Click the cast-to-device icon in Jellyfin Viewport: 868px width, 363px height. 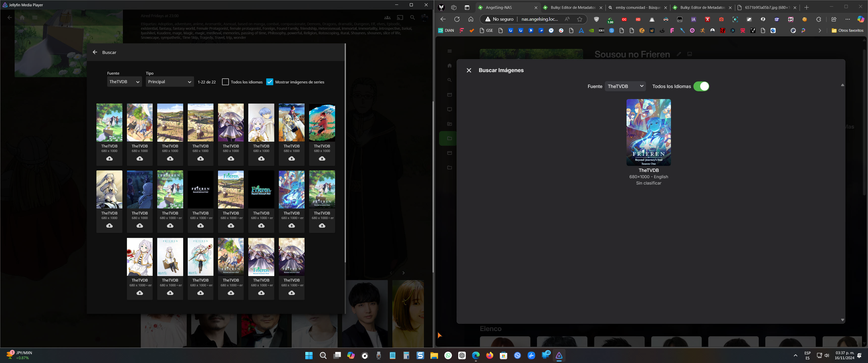[400, 17]
